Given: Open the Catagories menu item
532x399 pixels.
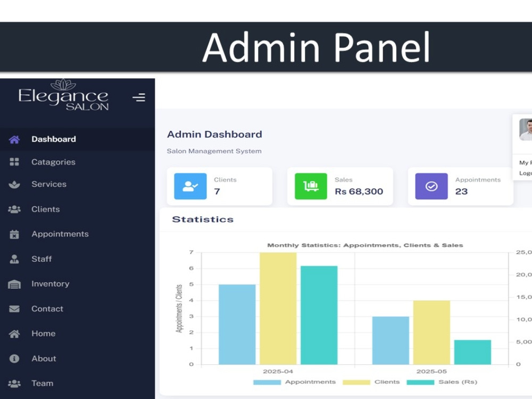Looking at the screenshot, I should [x=77, y=162].
